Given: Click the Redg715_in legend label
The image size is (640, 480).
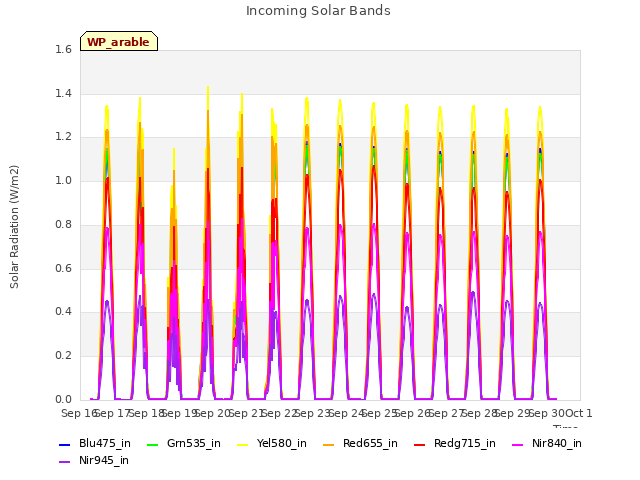Looking at the screenshot, I should [464, 443].
